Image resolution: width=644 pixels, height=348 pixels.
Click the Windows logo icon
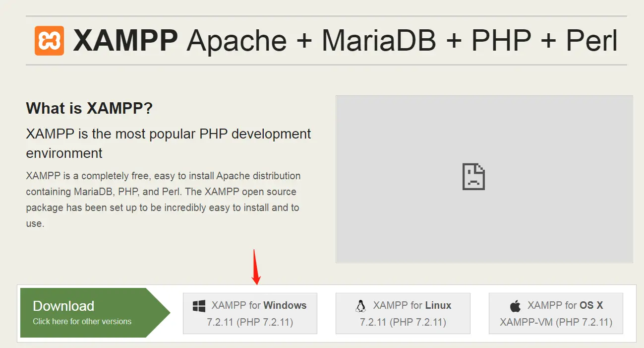pyautogui.click(x=199, y=306)
